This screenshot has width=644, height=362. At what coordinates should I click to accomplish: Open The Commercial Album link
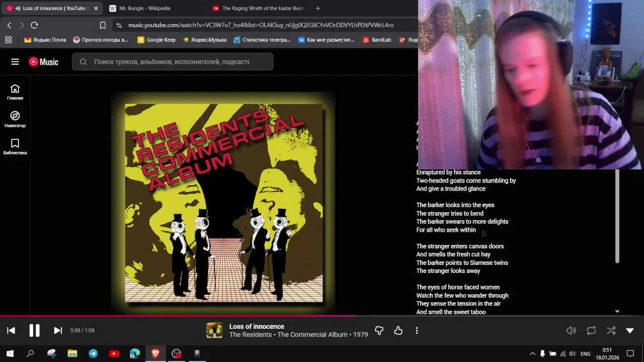coord(312,334)
